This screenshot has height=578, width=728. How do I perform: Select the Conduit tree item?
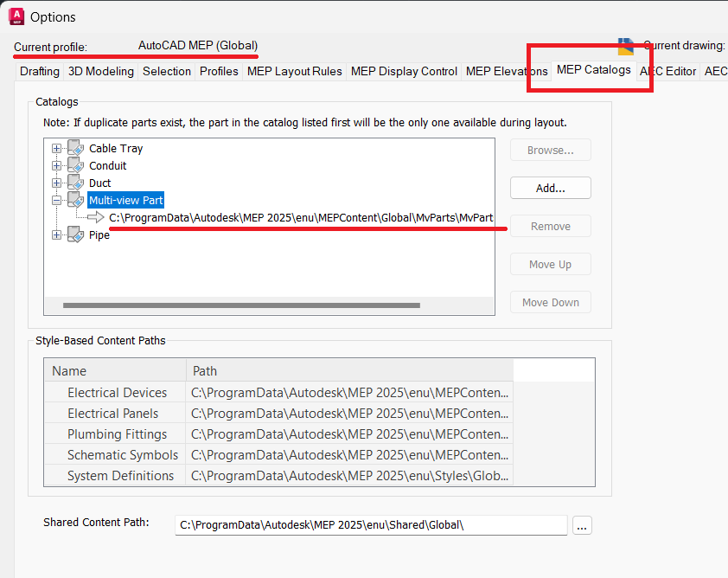pyautogui.click(x=108, y=165)
